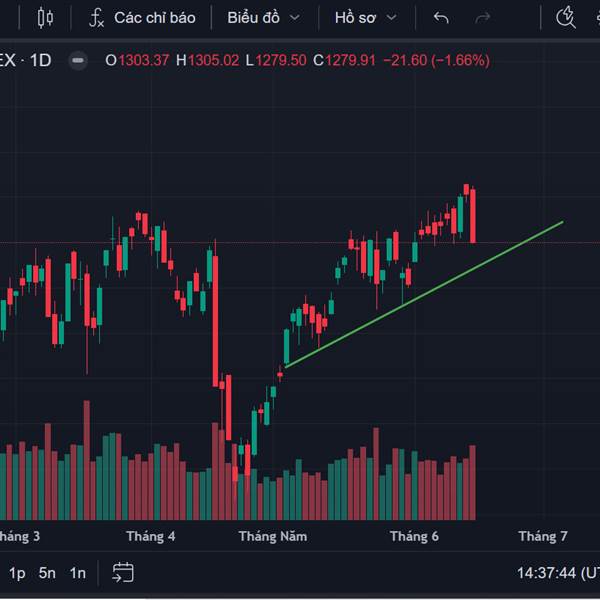The height and width of the screenshot is (600, 600).
Task: Click the open price value 1303.37
Action: coord(143,60)
